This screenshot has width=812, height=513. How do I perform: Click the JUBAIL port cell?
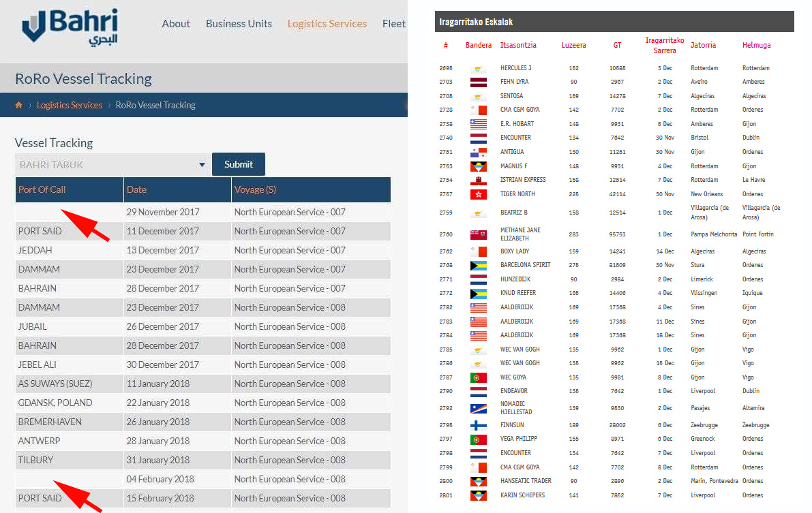click(x=70, y=326)
